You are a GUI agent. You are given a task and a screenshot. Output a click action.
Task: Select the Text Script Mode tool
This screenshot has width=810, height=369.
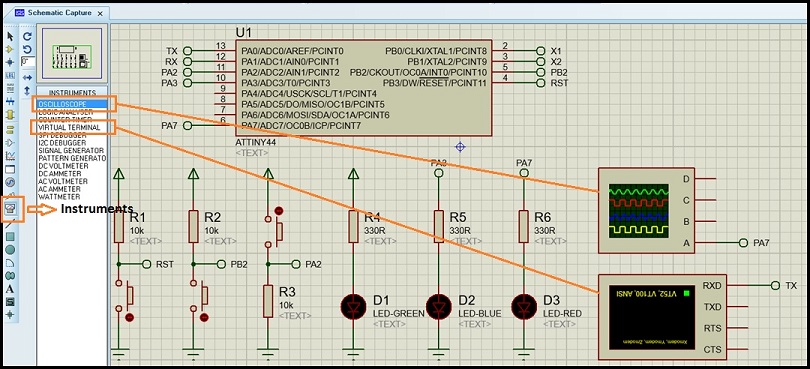(10, 89)
